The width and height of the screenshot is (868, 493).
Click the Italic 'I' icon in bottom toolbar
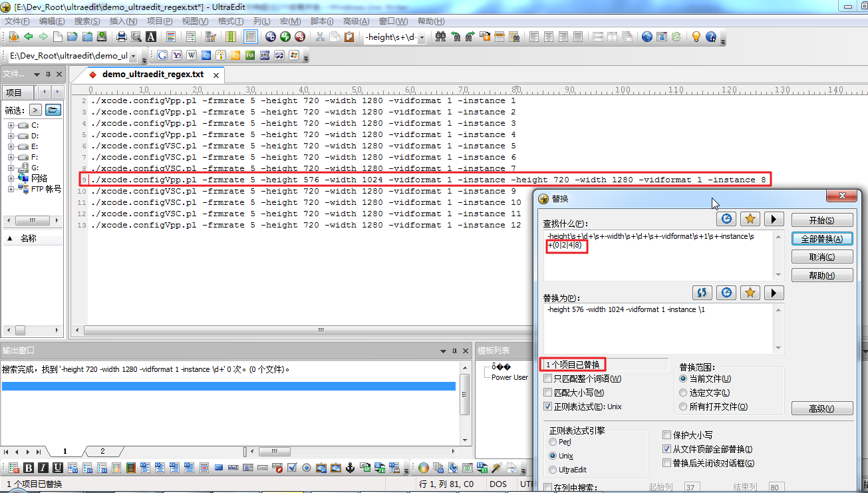coord(43,468)
